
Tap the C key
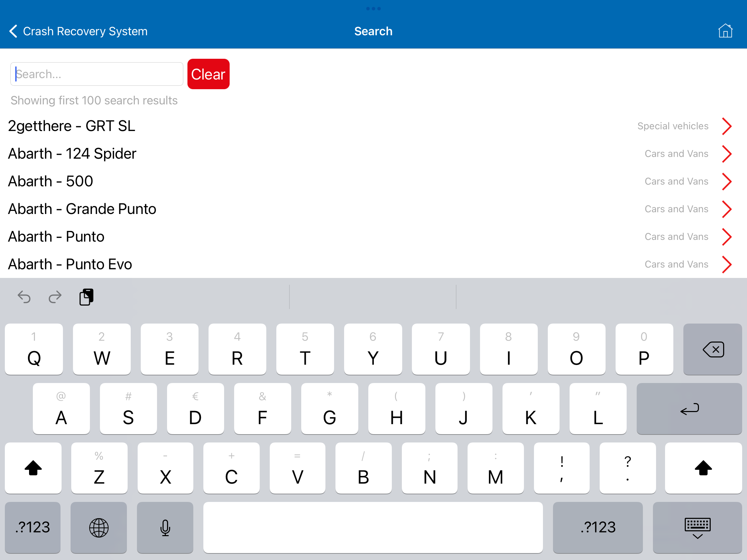click(231, 468)
